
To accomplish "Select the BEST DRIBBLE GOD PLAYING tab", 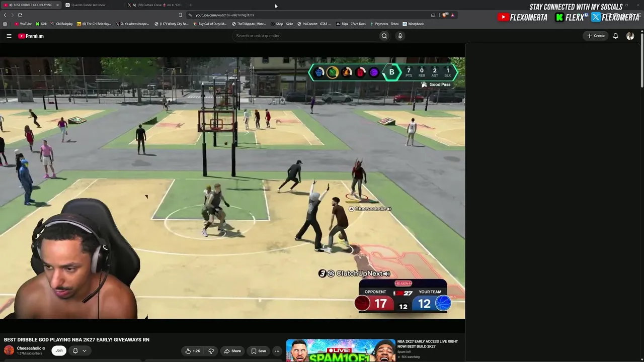I will click(31, 5).
